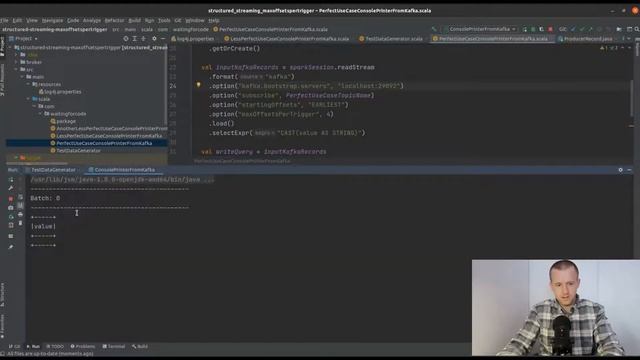This screenshot has width=640, height=360.
Task: Click Rerun icon in Run tool window
Action: click(11, 180)
